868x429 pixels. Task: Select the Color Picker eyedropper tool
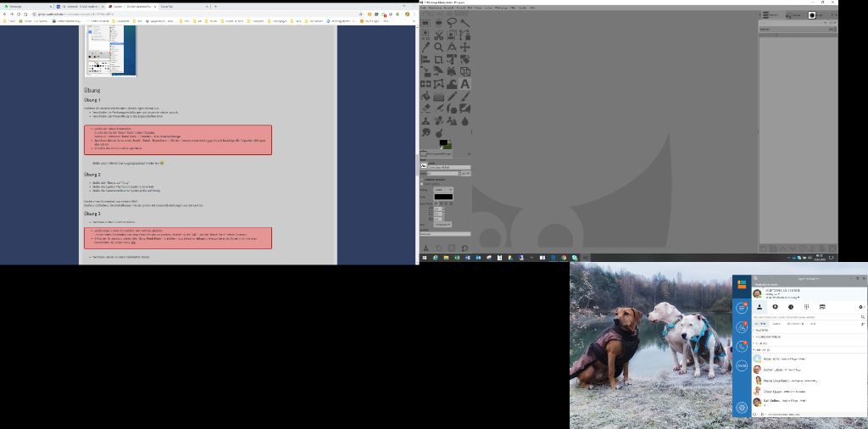coord(426,47)
